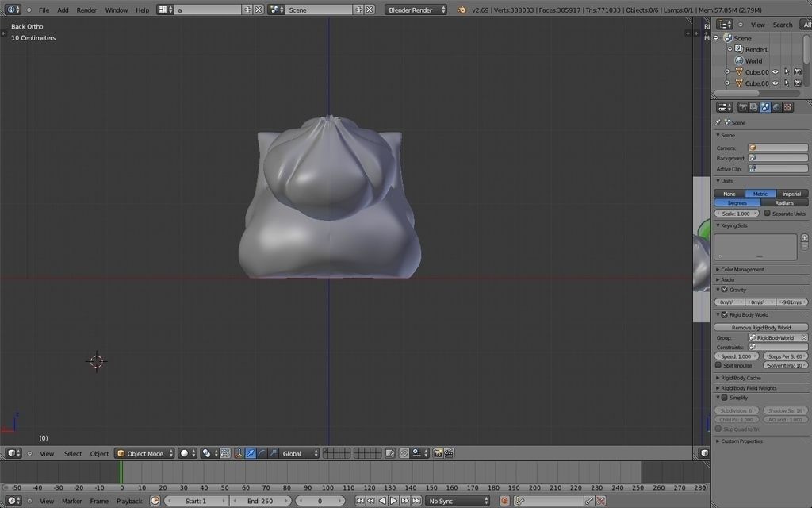Toggle renderability camera of the second Cube.00 row
Image resolution: width=812 pixels, height=508 pixels.
click(798, 83)
